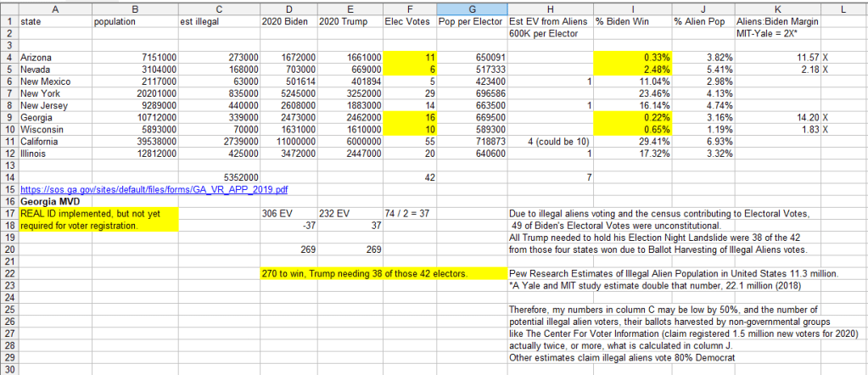Select the column K header
This screenshot has width=868, height=375.
coord(778,8)
